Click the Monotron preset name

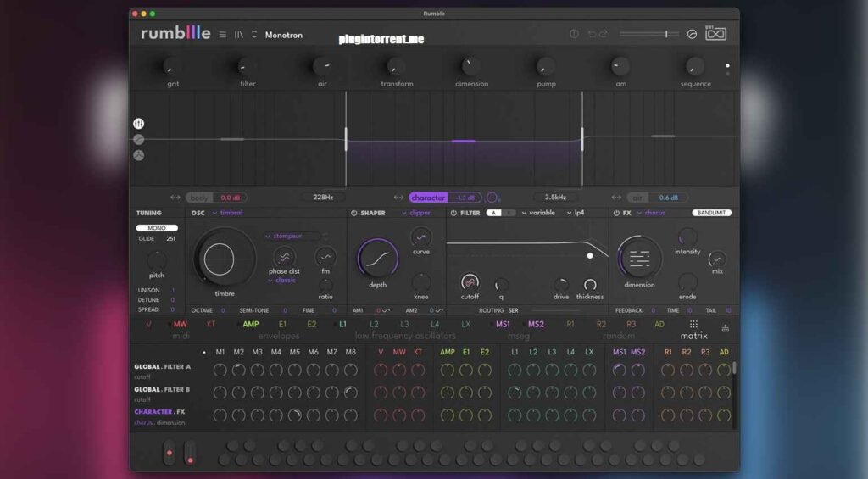point(283,35)
